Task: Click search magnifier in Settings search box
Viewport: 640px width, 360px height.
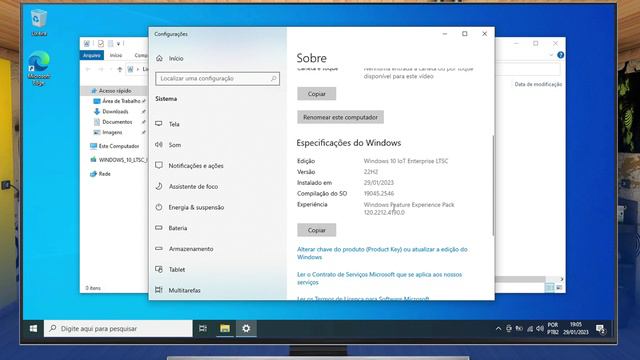Action: pyautogui.click(x=273, y=78)
